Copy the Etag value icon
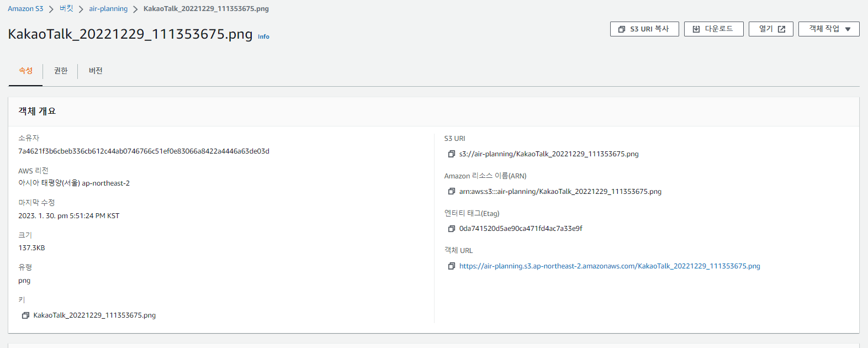The height and width of the screenshot is (348, 868). pyautogui.click(x=451, y=229)
